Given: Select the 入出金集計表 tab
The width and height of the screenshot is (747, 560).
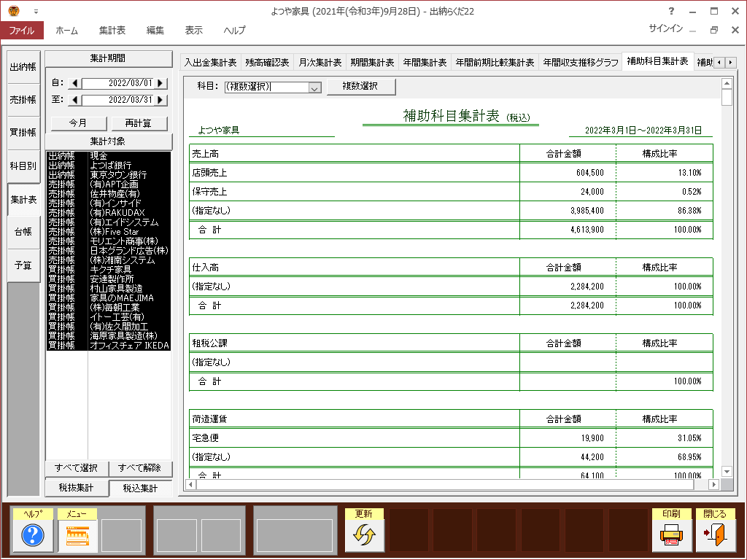Looking at the screenshot, I should click(211, 63).
